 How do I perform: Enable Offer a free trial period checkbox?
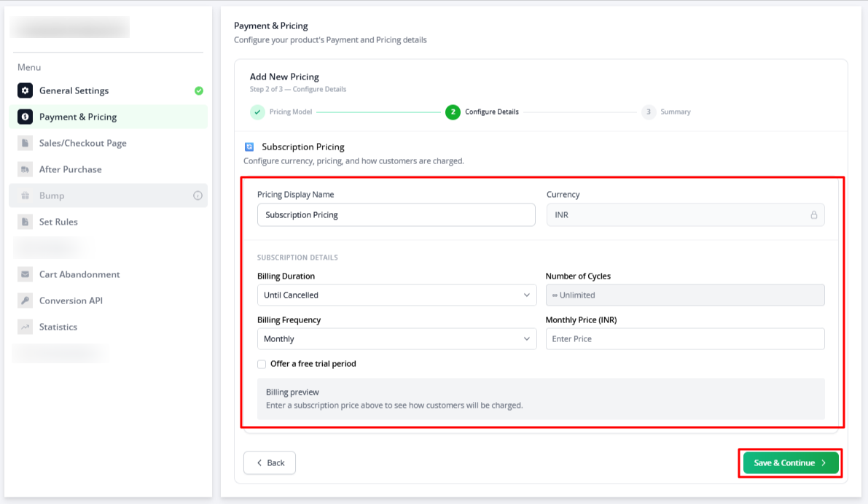point(262,364)
